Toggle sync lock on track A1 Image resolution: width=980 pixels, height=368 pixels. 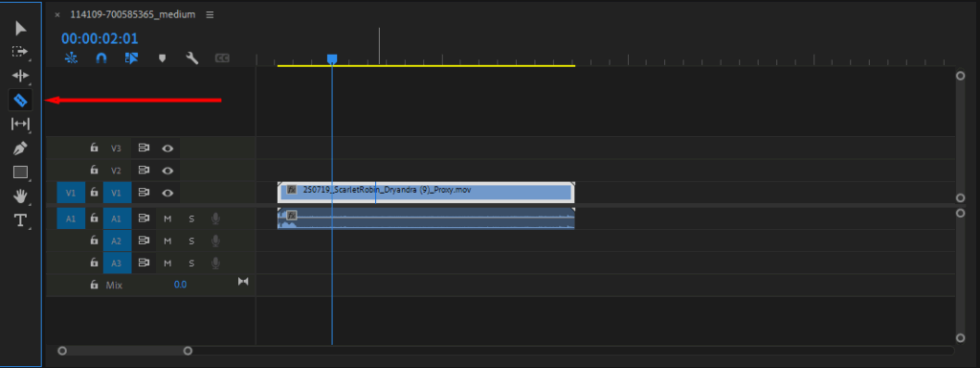tap(145, 218)
